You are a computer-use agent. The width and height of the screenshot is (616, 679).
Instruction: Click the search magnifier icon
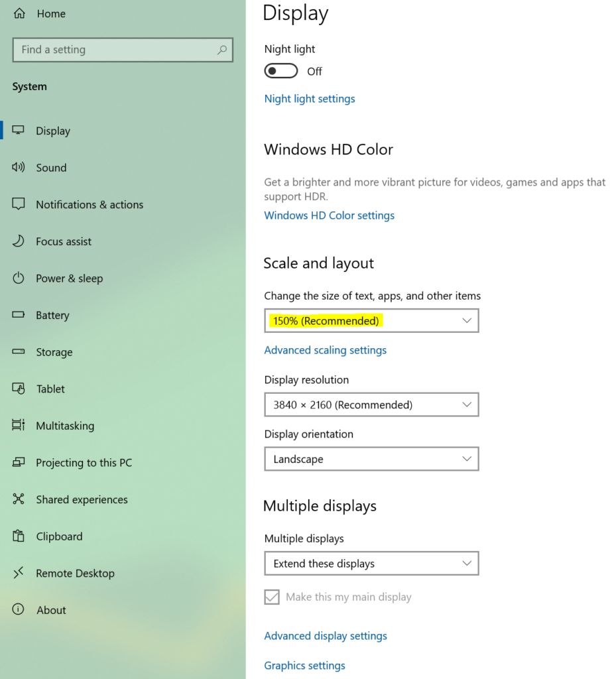(x=222, y=50)
